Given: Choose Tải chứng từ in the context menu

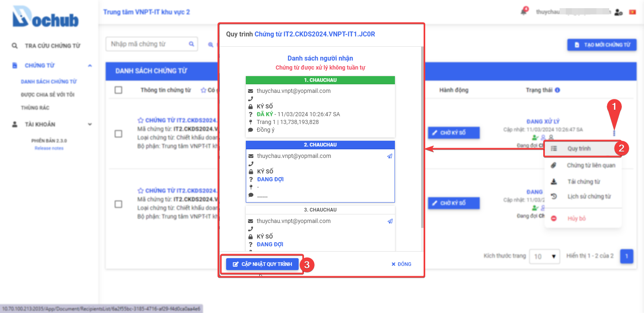Looking at the screenshot, I should pyautogui.click(x=583, y=182).
